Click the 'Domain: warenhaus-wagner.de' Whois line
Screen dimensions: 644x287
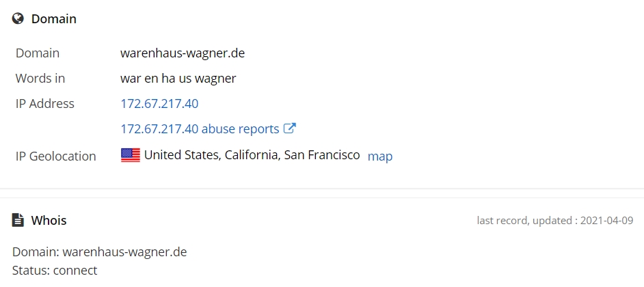coord(99,251)
